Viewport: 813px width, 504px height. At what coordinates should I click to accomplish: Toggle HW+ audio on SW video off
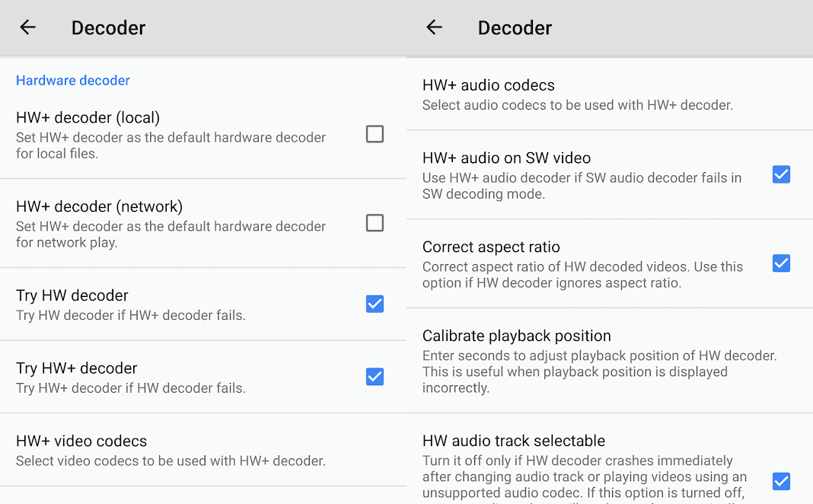(x=781, y=174)
